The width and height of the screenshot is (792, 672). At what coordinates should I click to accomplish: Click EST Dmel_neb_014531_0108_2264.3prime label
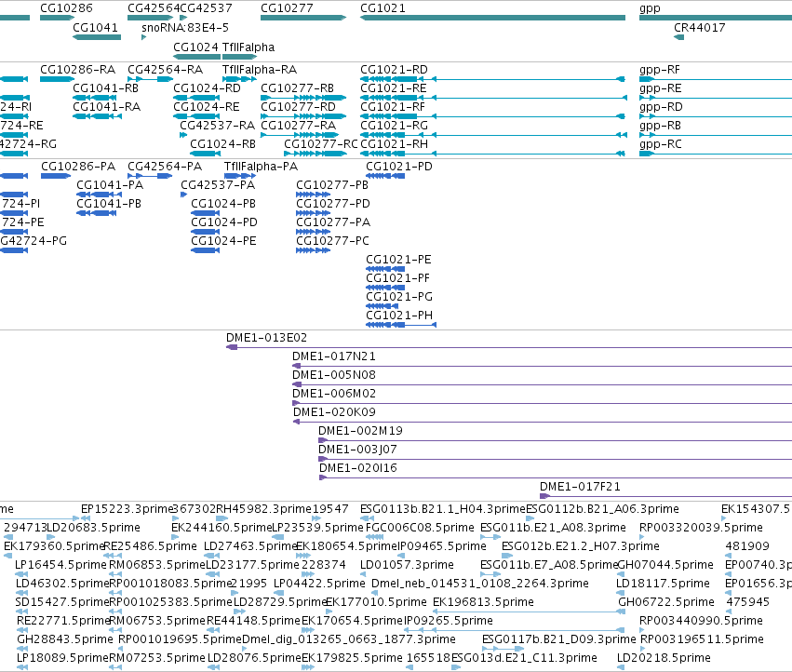480,584
